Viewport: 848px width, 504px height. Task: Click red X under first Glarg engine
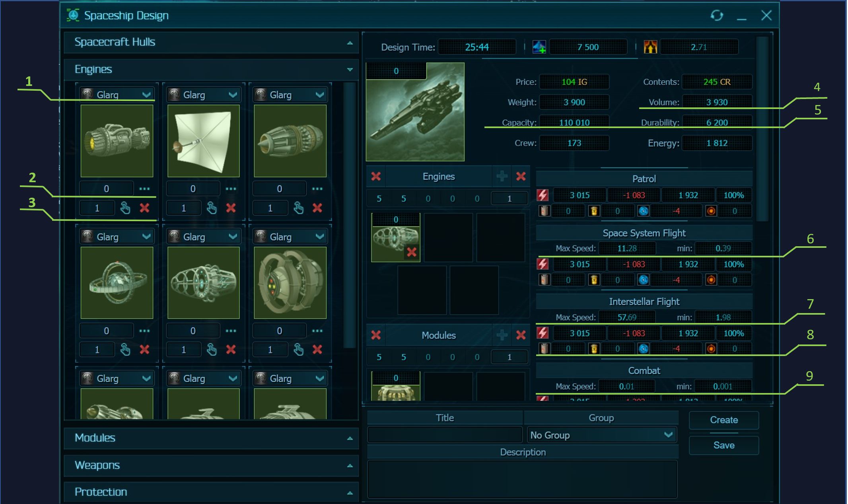coord(144,208)
